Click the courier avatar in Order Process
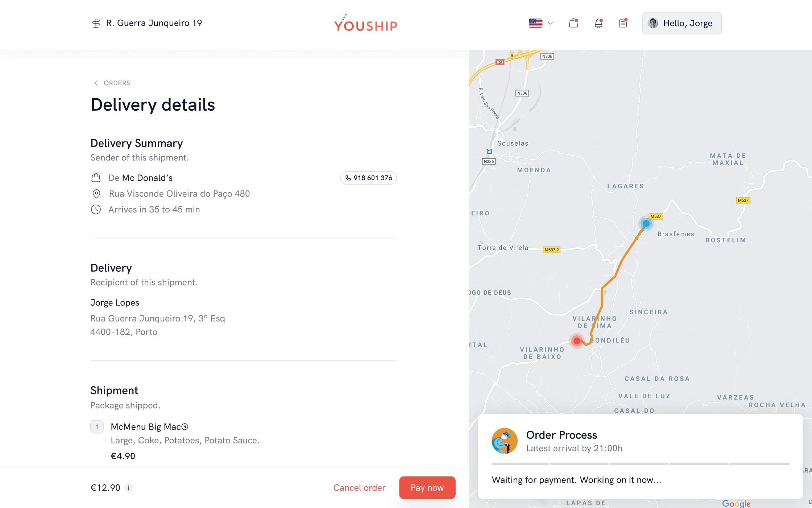 [x=504, y=441]
